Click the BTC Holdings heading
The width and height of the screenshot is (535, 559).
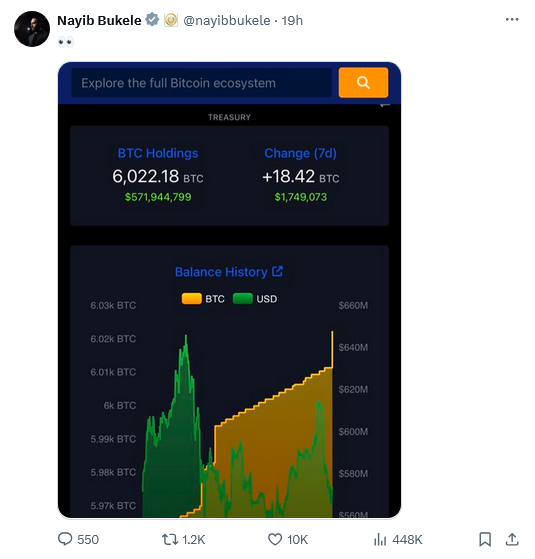(x=158, y=153)
